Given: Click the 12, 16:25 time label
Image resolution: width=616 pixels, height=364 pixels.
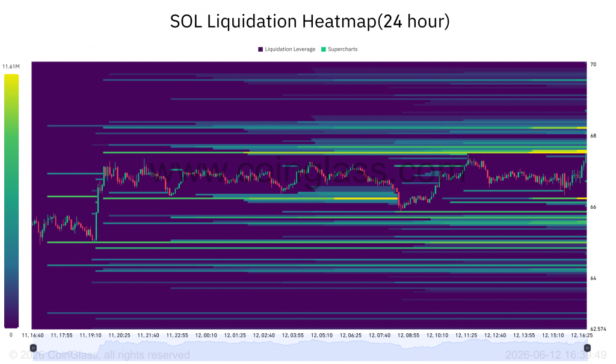Looking at the screenshot, I should (x=582, y=335).
